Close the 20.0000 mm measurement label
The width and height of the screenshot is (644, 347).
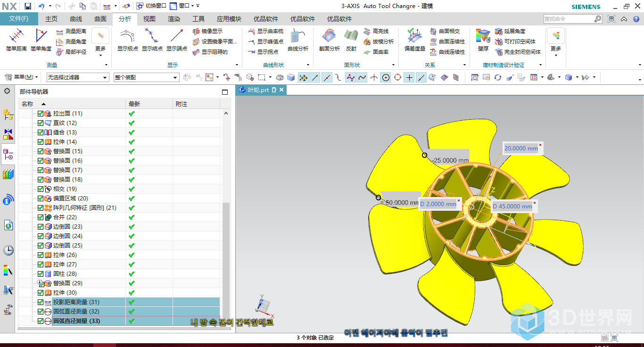(540, 145)
